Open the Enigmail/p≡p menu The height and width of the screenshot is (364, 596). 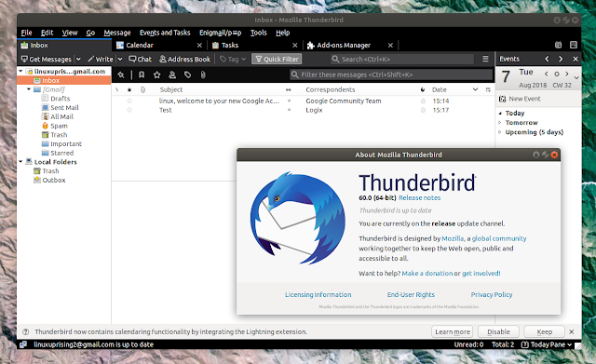tap(220, 33)
